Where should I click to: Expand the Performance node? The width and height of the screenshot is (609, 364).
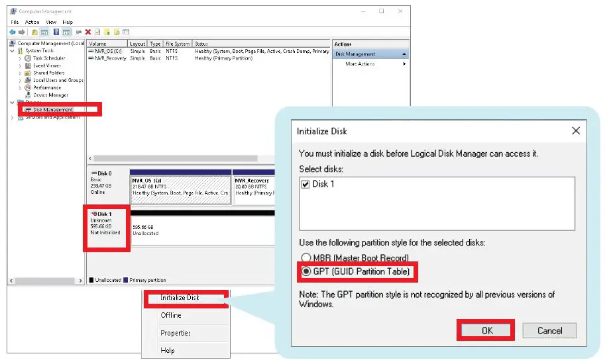[x=20, y=88]
